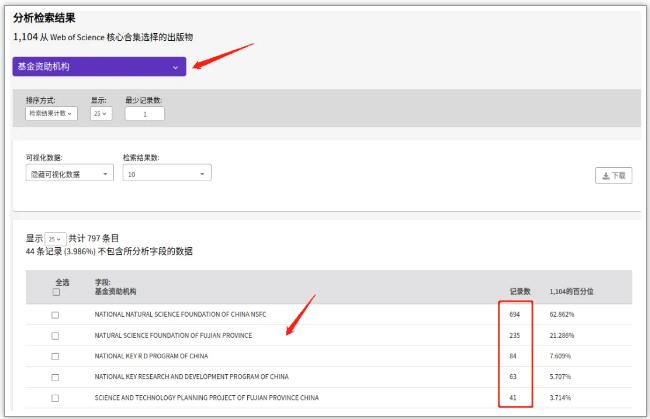Tick the 全选 select-all checkbox
This screenshot has width=650, height=419.
56,293
